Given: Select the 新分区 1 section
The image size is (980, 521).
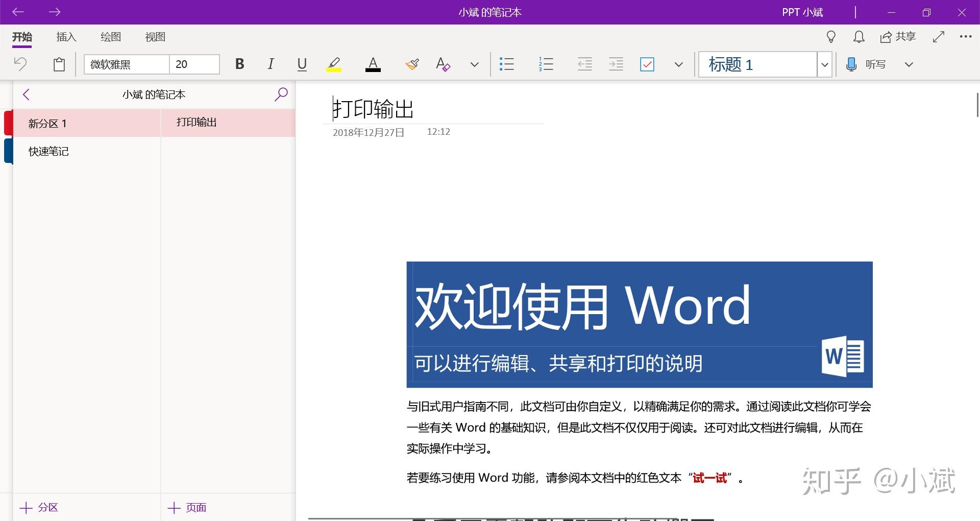Looking at the screenshot, I should (x=87, y=123).
